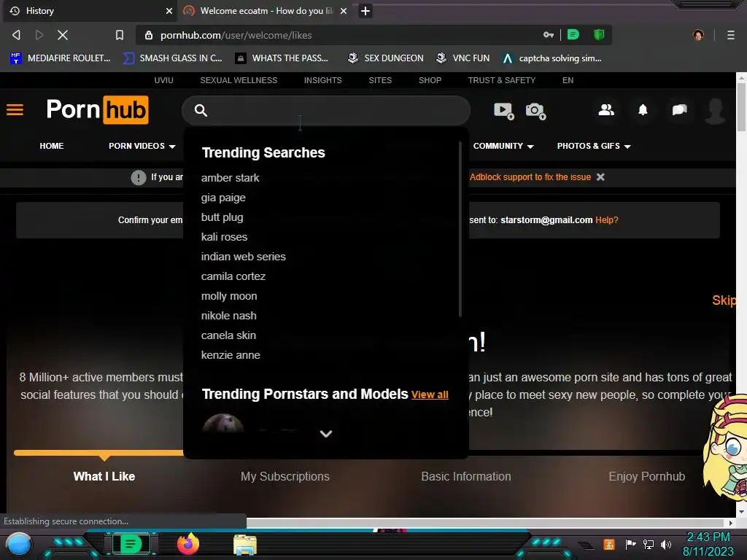Screen dimensions: 747x560
Task: Expand the PHOTOS & GIFS dropdown menu
Action: [594, 146]
